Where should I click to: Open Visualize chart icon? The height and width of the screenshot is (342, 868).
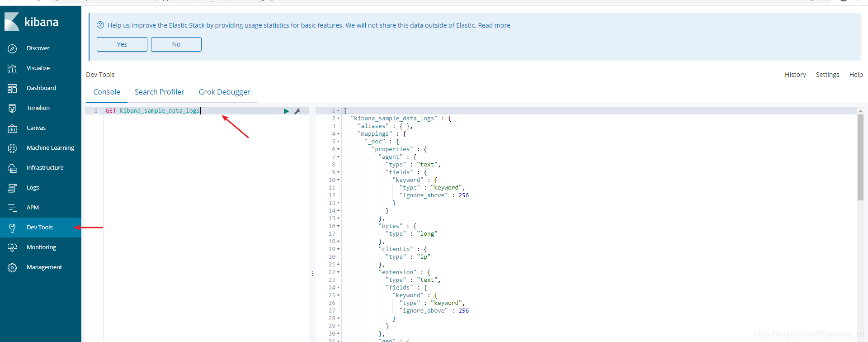[x=12, y=68]
